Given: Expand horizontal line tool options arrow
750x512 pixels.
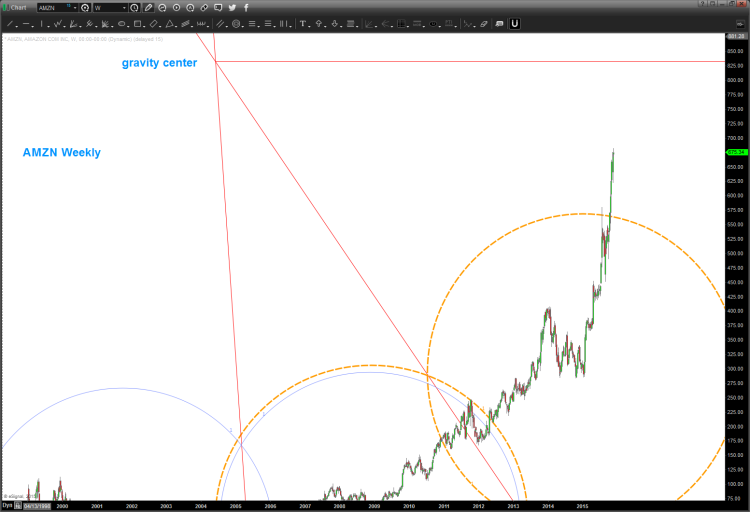Looking at the screenshot, I should point(32,26).
